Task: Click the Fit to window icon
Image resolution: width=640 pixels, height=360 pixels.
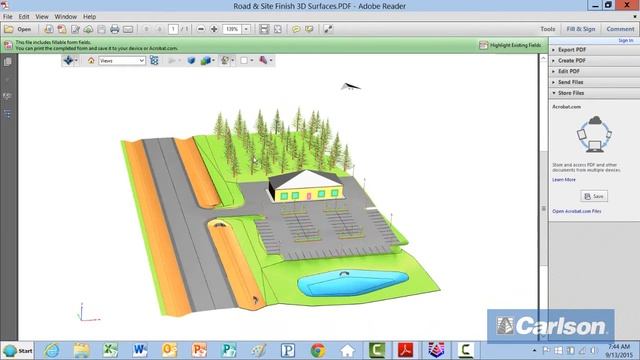Action: click(278, 29)
